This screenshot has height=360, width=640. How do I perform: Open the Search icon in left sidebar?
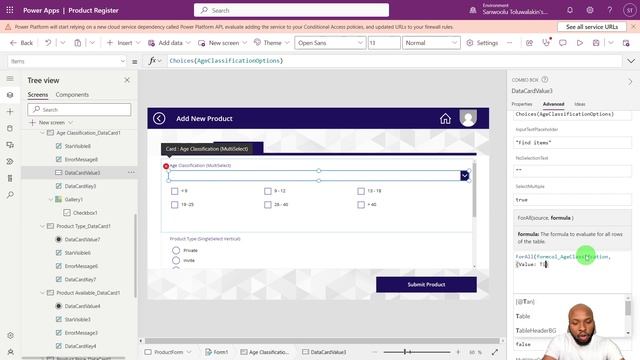[x=10, y=195]
